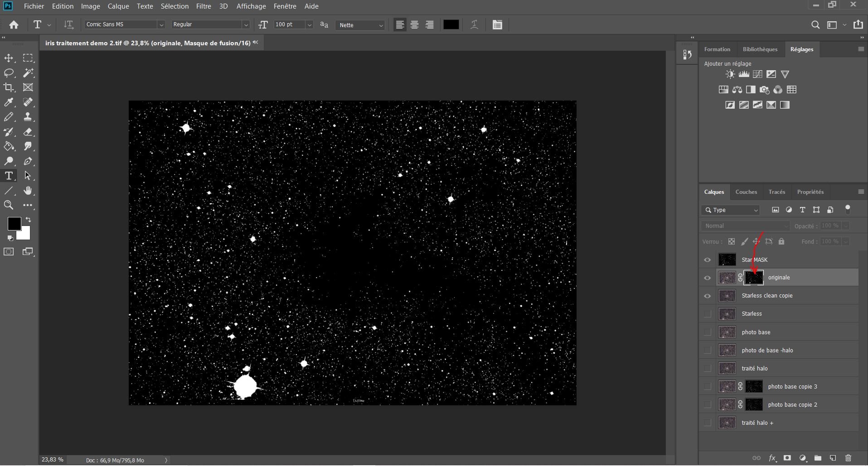The image size is (868, 466).
Task: Select the Magic Wand tool
Action: [x=28, y=73]
